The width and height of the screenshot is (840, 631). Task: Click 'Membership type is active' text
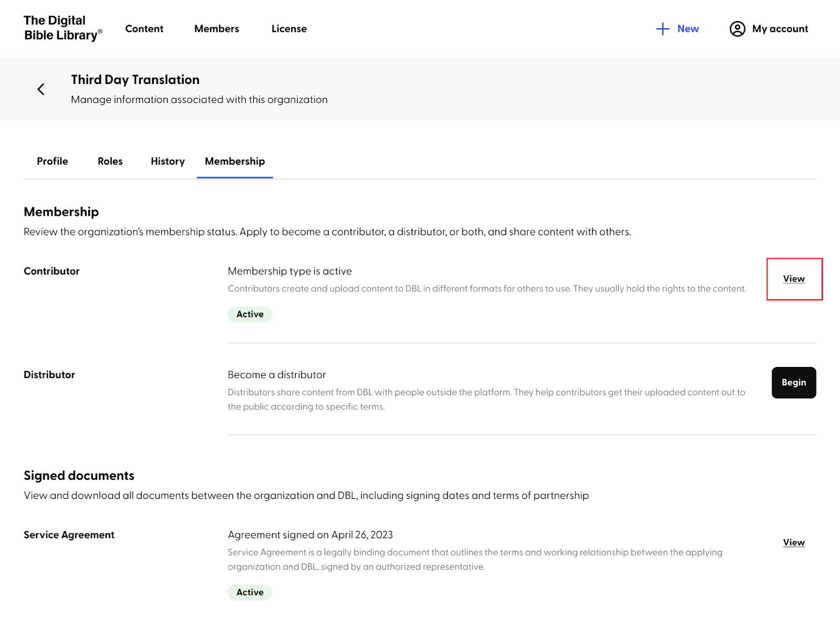click(290, 271)
